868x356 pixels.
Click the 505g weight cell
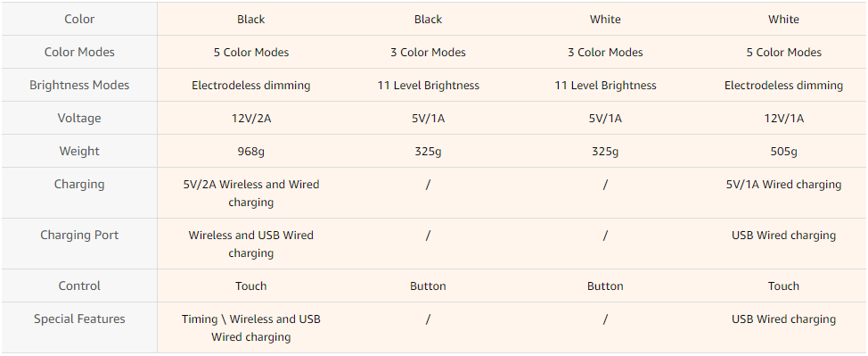[x=783, y=151]
